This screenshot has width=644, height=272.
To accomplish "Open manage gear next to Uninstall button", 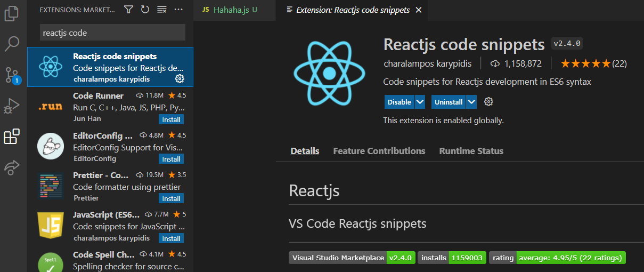I will coord(488,102).
